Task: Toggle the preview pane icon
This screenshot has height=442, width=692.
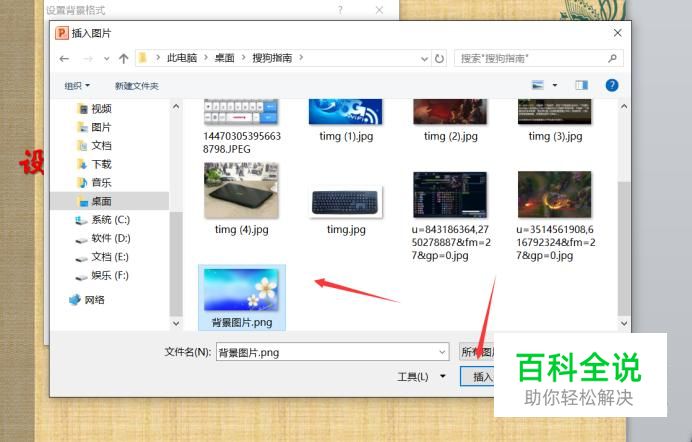Action: point(581,85)
